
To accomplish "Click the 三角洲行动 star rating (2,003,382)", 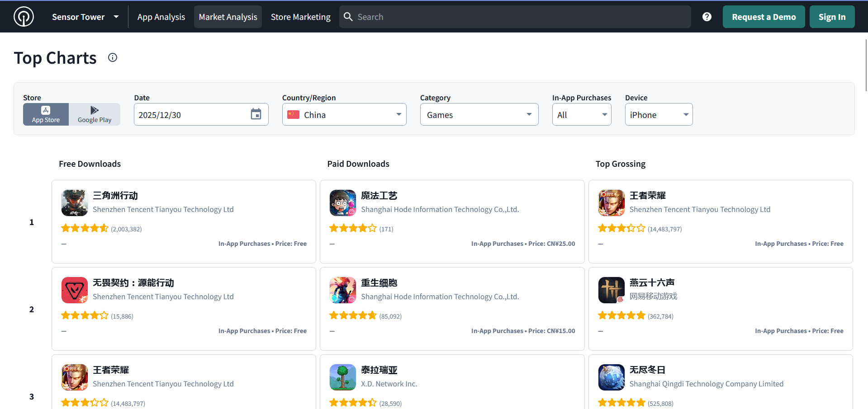I will click(x=85, y=228).
